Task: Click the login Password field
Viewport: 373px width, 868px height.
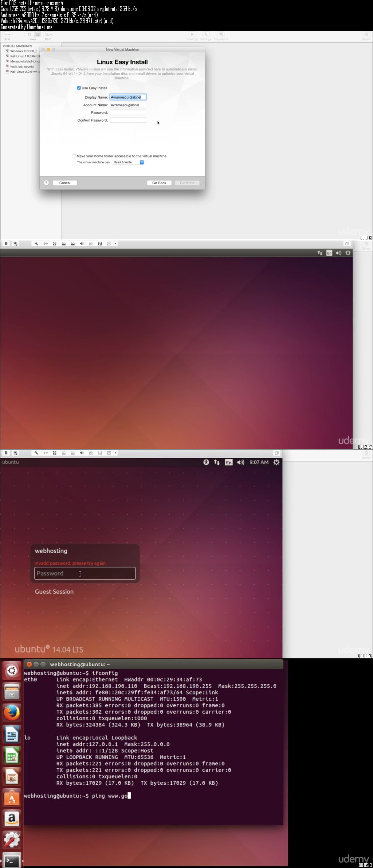Action: [85, 573]
